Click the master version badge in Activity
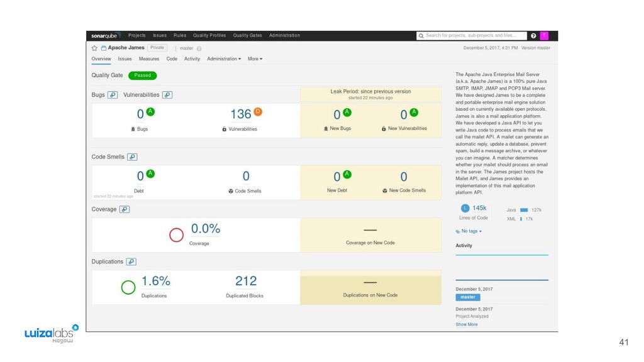Image resolution: width=644 pixels, height=362 pixels. 468,297
